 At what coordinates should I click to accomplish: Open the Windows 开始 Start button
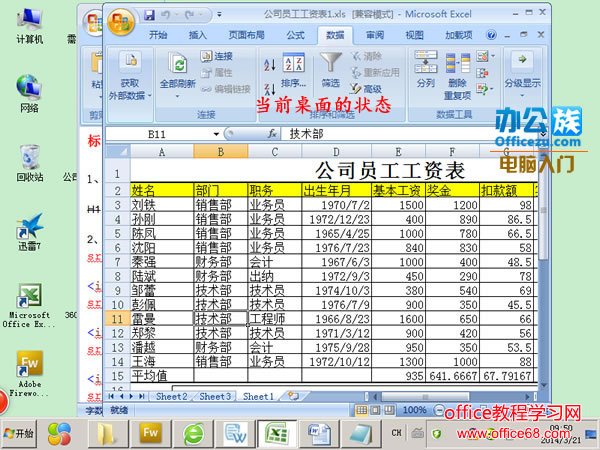[18, 434]
